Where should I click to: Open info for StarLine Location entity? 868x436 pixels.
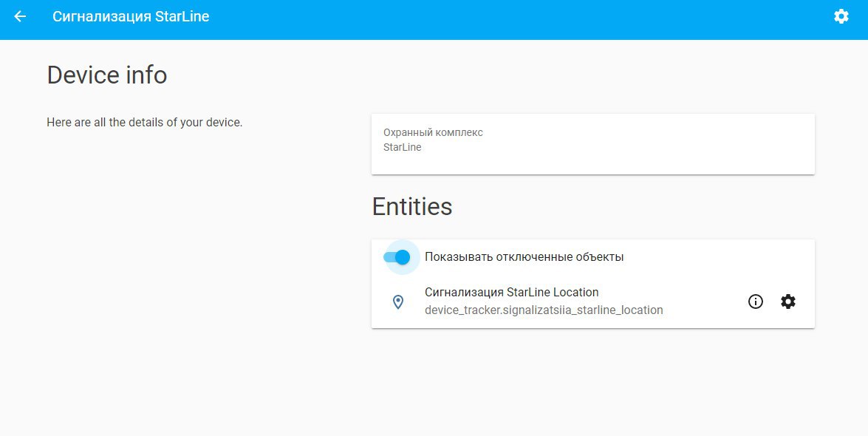755,302
